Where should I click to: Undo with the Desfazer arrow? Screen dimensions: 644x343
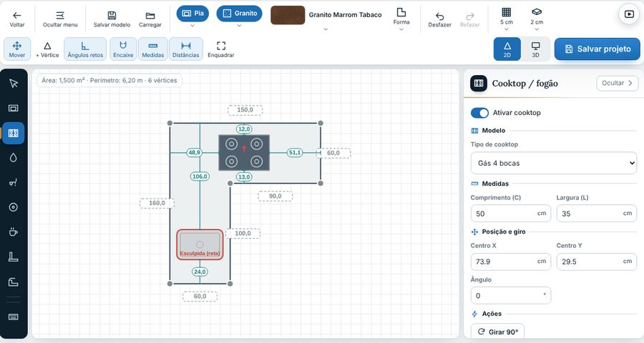pos(439,19)
